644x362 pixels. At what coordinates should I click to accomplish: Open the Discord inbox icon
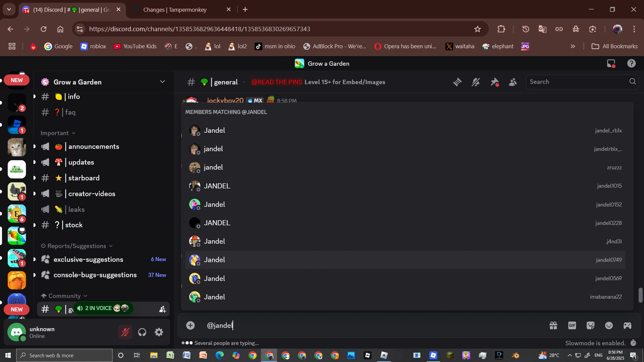(x=611, y=63)
